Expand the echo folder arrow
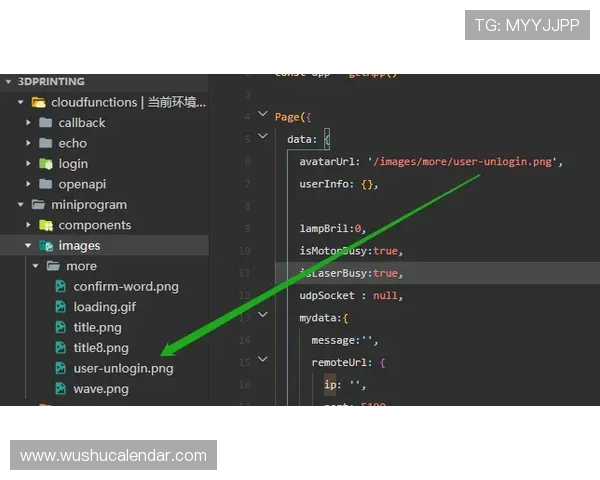 [29, 143]
